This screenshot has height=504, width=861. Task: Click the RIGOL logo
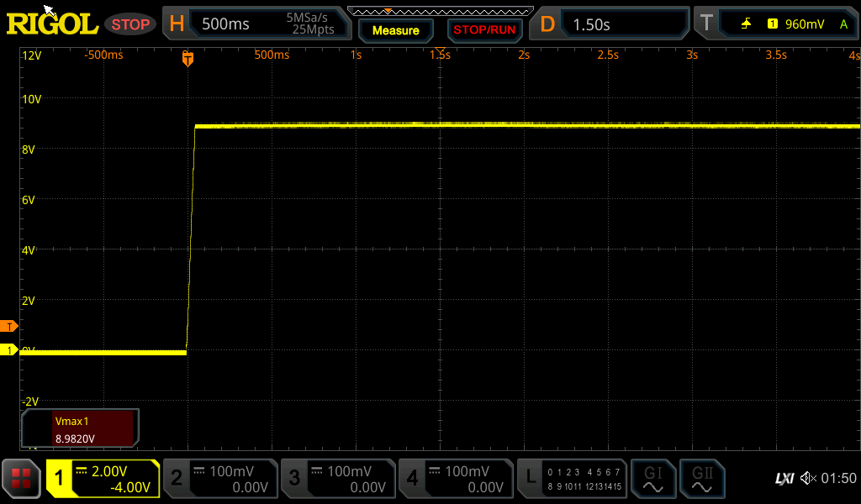(52, 23)
